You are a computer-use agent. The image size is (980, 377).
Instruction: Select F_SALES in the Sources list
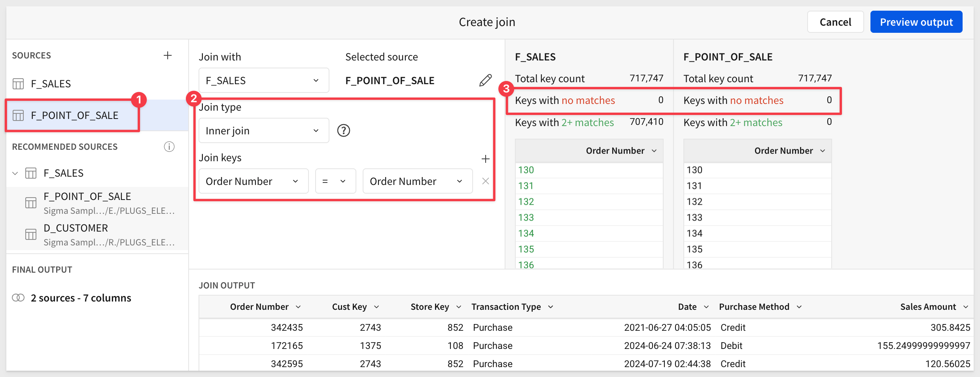[x=51, y=84]
